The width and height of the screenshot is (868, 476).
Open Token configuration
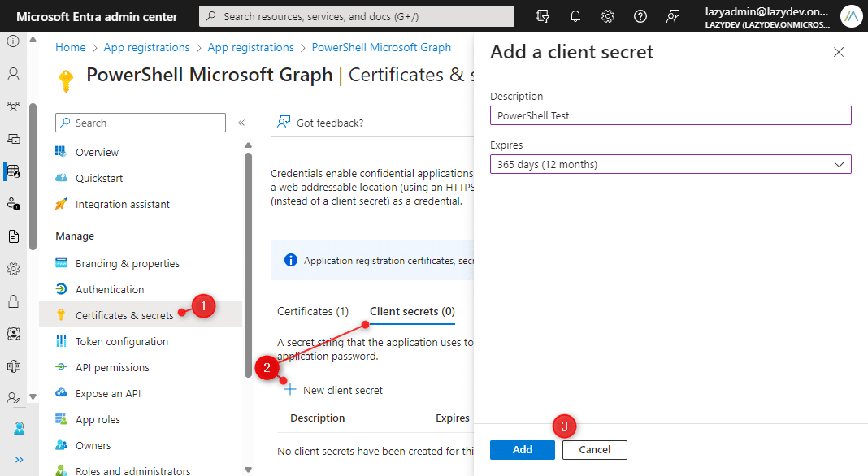pyautogui.click(x=122, y=341)
